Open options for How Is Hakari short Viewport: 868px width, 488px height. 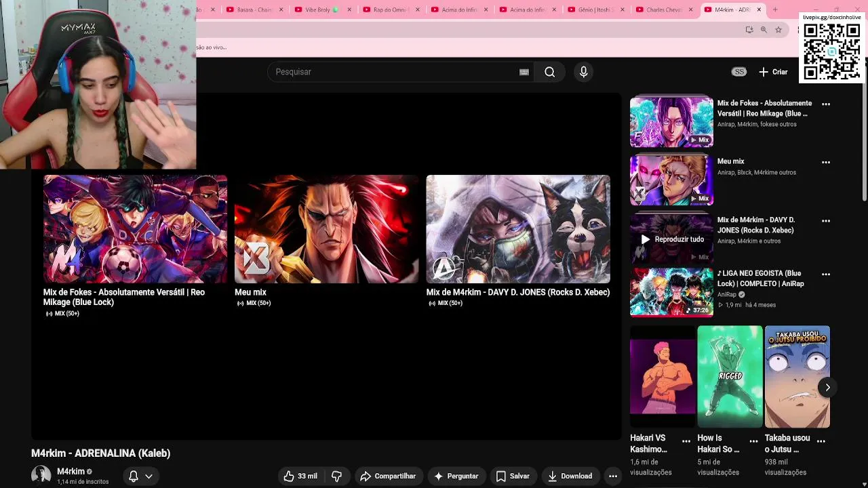point(753,441)
